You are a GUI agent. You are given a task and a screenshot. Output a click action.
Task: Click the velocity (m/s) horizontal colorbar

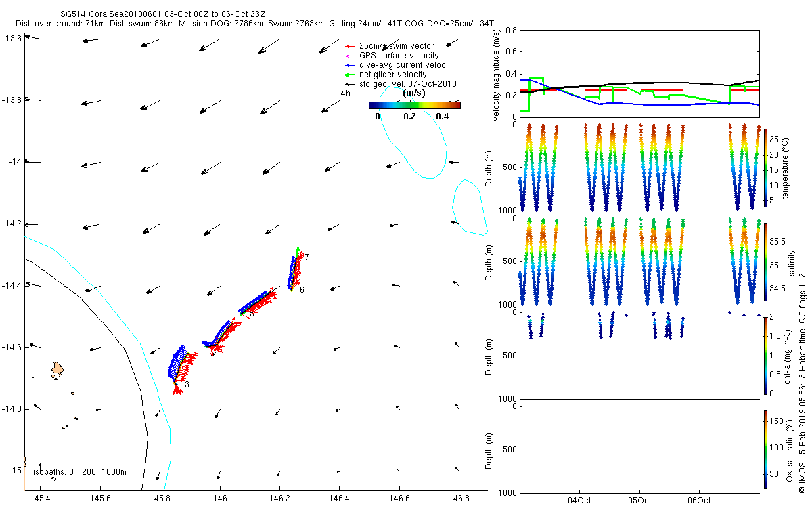tap(414, 105)
